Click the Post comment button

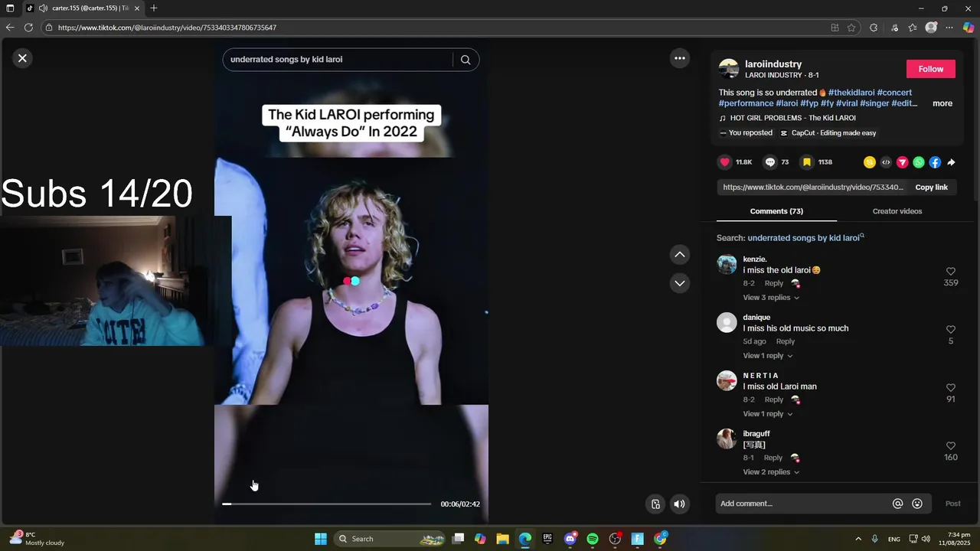coord(952,504)
